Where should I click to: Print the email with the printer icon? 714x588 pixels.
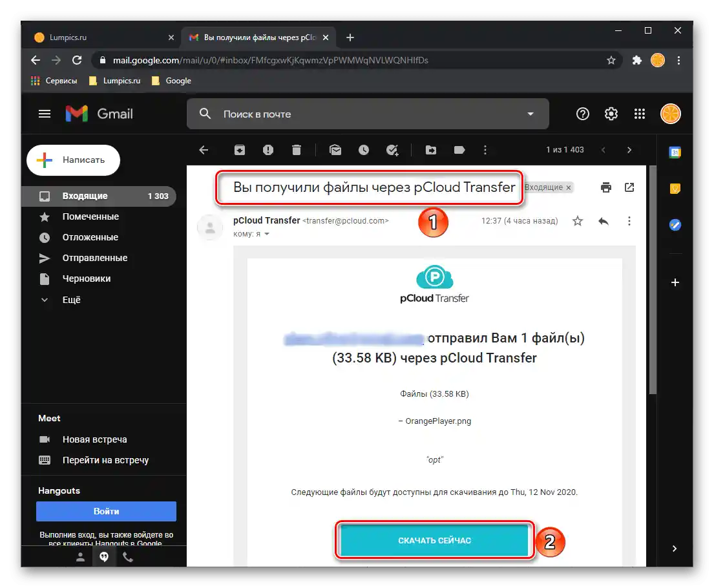point(605,187)
